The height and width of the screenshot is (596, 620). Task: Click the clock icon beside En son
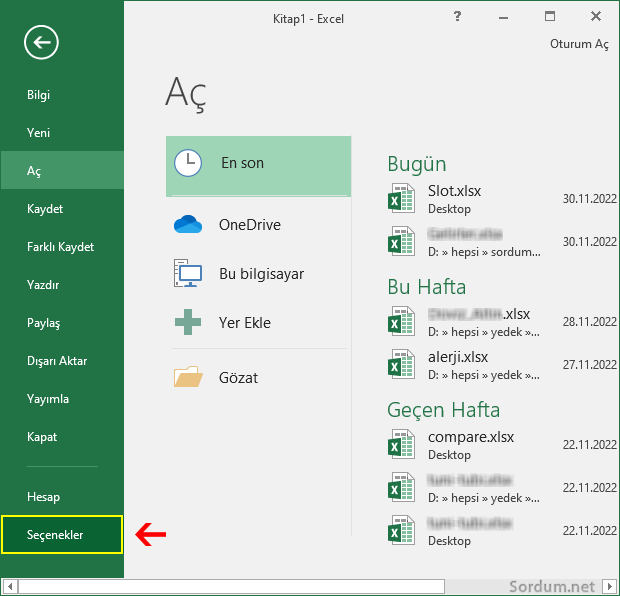[188, 163]
